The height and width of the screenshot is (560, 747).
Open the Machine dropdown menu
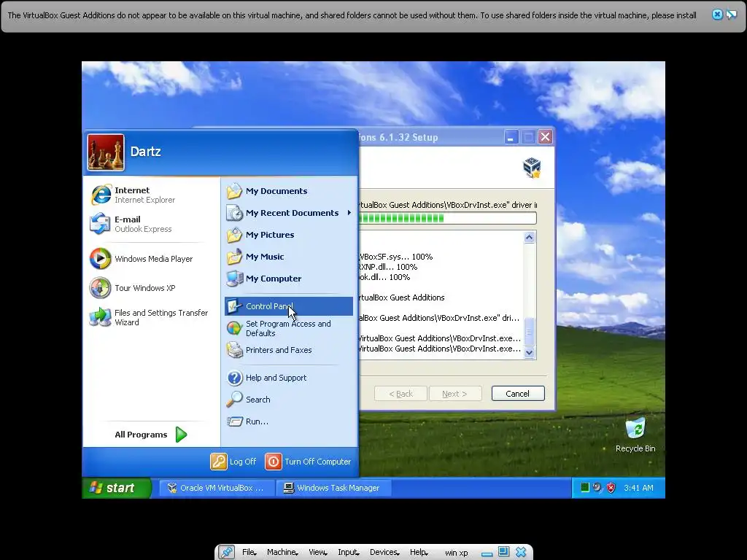coord(282,552)
